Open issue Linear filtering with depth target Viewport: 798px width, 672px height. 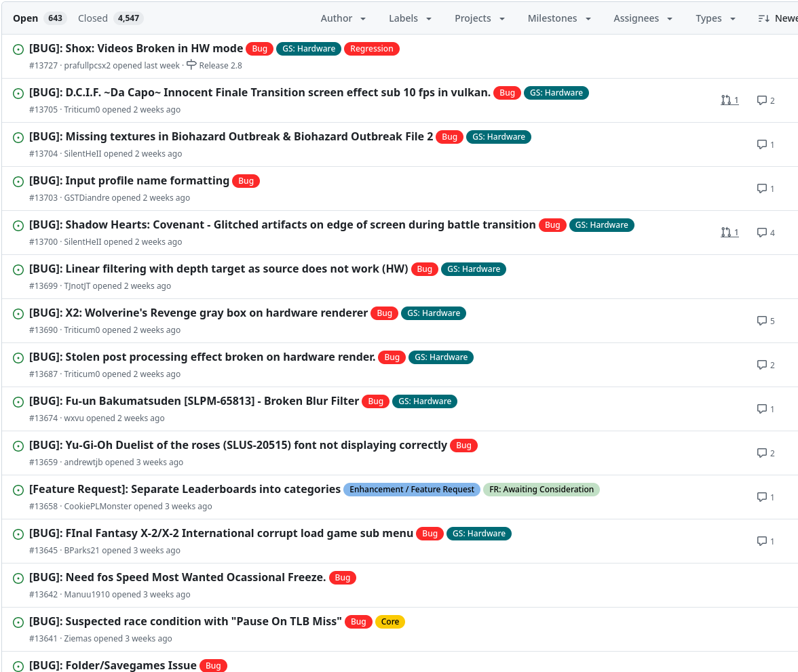coord(218,269)
